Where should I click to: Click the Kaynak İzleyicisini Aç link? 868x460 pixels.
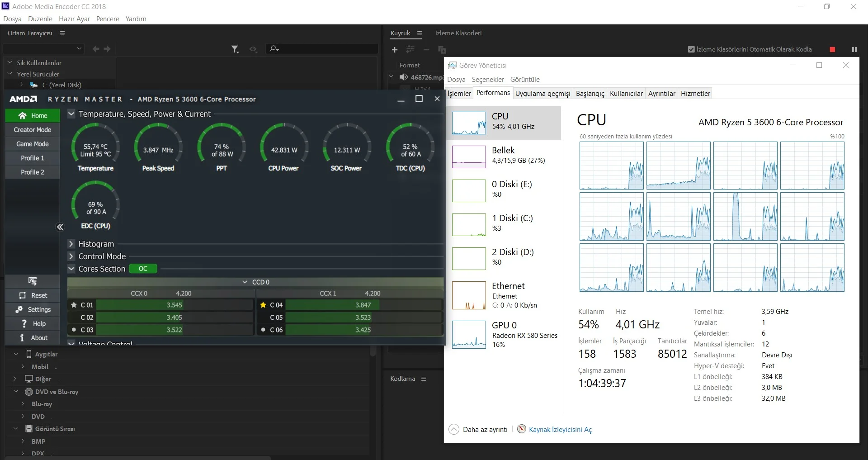(560, 430)
